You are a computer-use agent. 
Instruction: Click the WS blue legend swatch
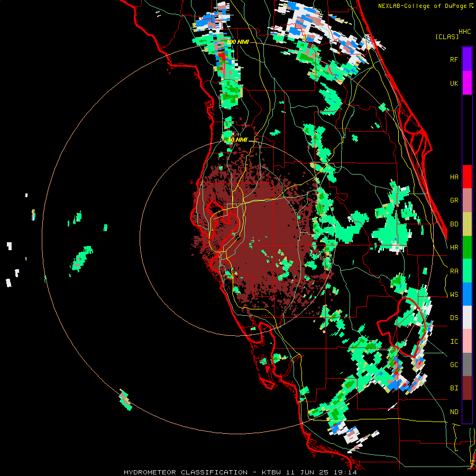tap(467, 294)
